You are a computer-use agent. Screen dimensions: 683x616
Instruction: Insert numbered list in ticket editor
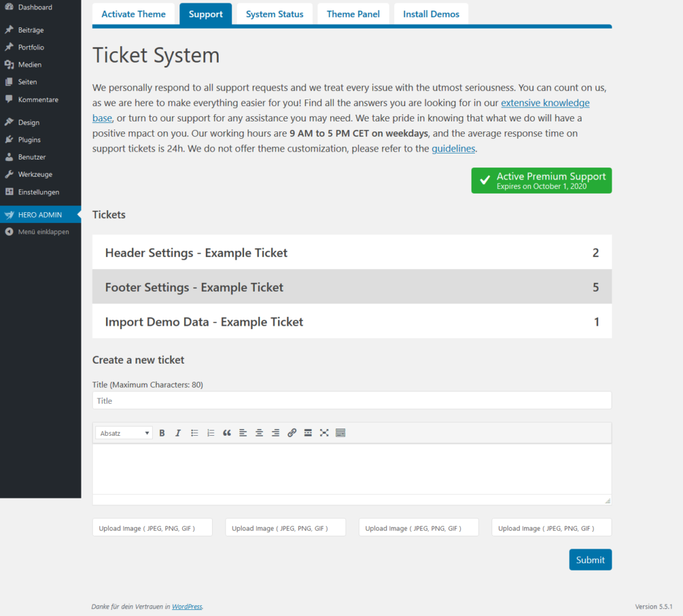coord(210,433)
